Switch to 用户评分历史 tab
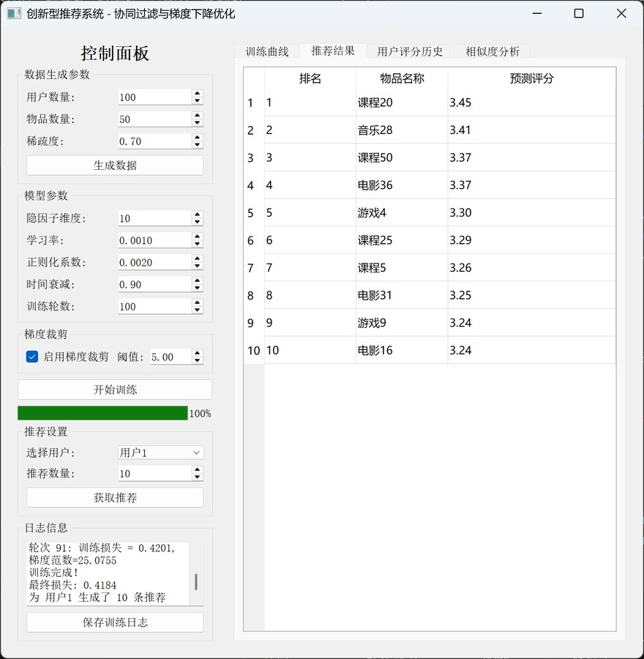The width and height of the screenshot is (644, 659). [411, 51]
